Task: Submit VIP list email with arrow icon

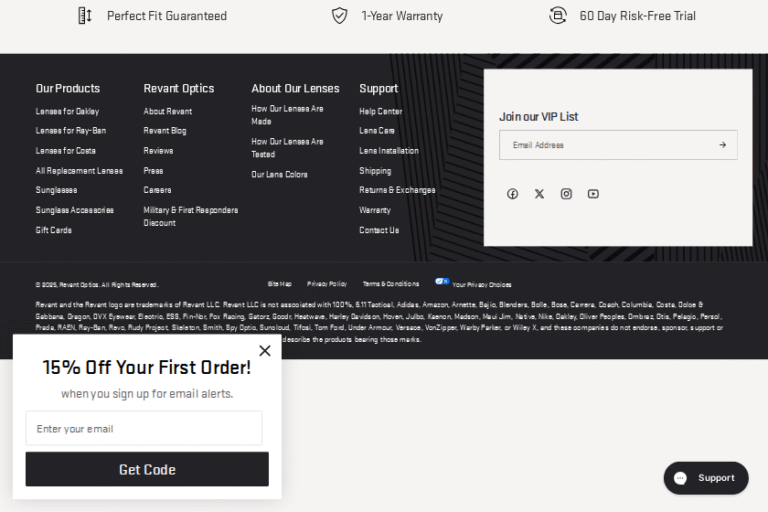Action: [722, 145]
